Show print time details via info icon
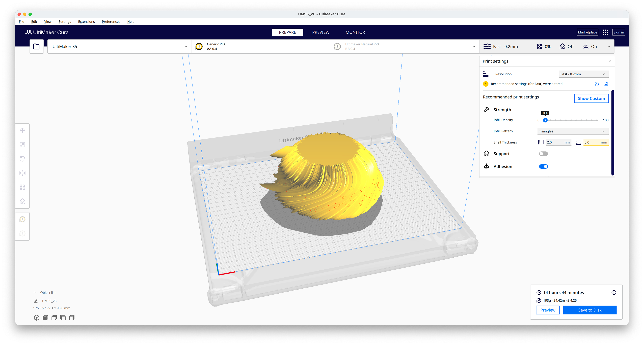The height and width of the screenshot is (345, 644). 614,293
